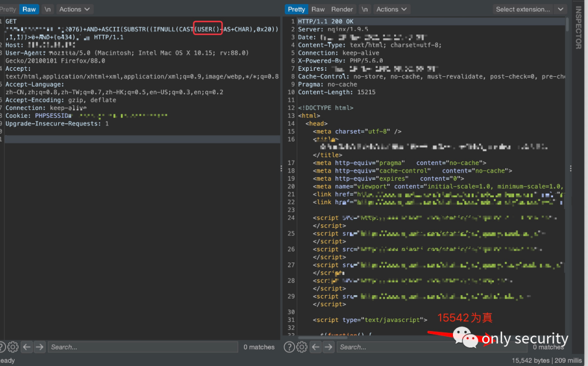
Task: Open response search settings gear
Action: pyautogui.click(x=302, y=347)
